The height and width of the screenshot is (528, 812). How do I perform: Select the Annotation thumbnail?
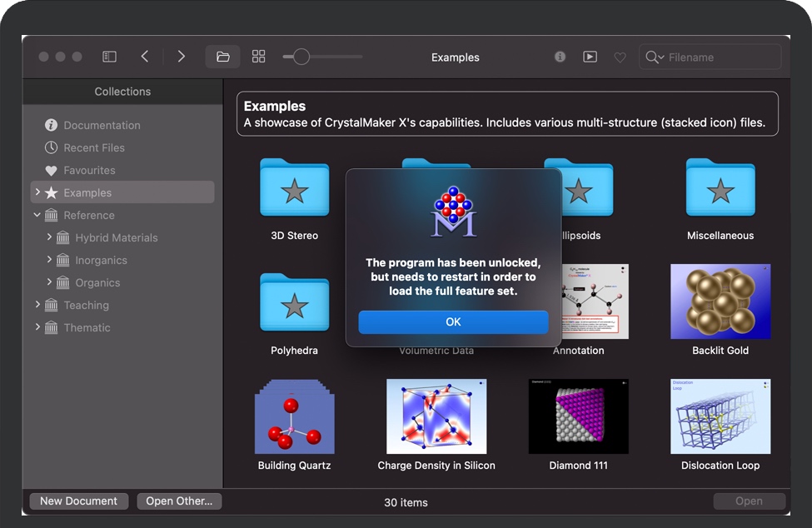[595, 301]
